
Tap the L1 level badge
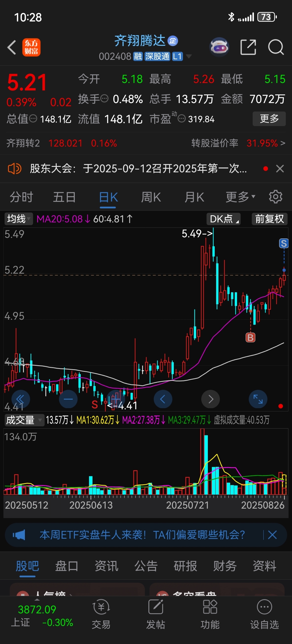point(177,56)
